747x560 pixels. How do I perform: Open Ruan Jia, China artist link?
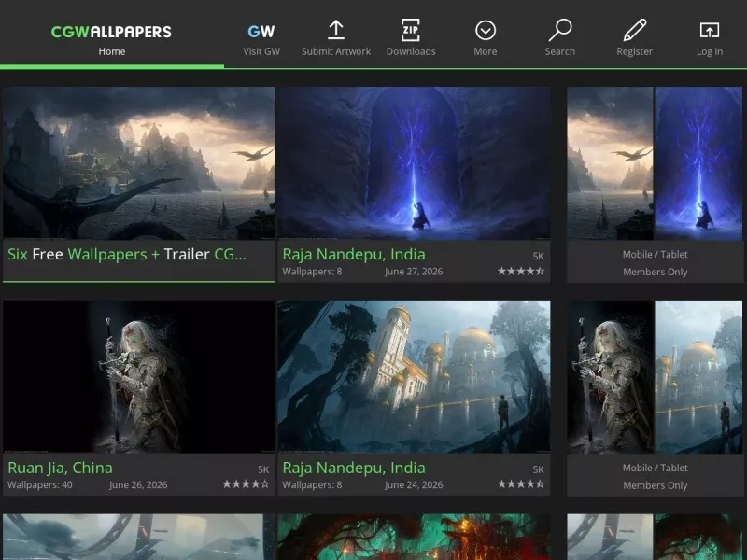click(60, 468)
